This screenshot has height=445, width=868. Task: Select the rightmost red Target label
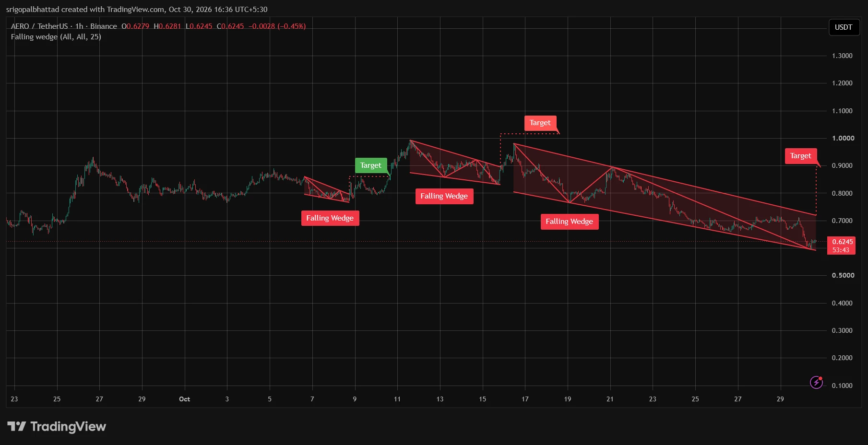click(800, 156)
